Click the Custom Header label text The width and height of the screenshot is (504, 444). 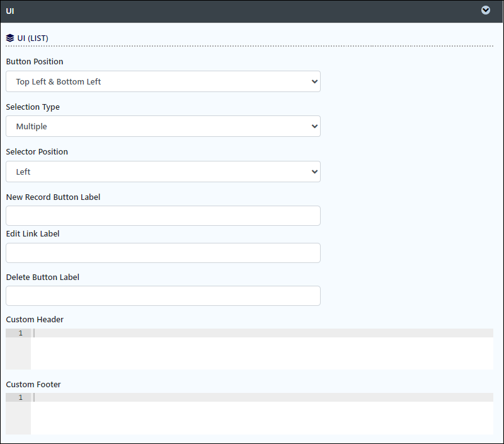pos(35,320)
